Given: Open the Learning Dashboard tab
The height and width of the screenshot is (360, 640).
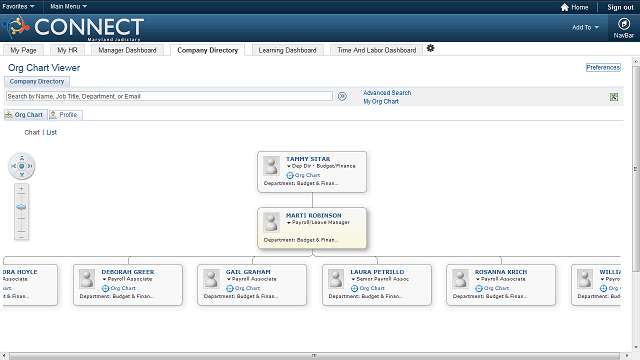Looking at the screenshot, I should [287, 50].
